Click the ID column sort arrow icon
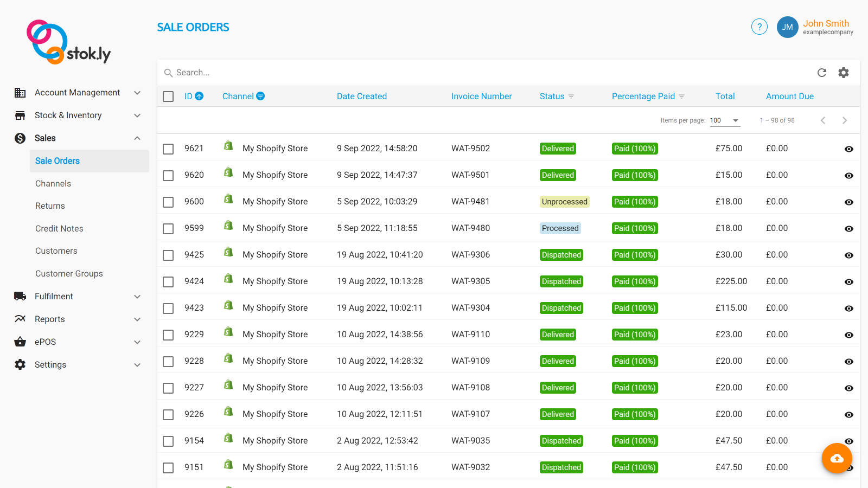 pos(199,96)
